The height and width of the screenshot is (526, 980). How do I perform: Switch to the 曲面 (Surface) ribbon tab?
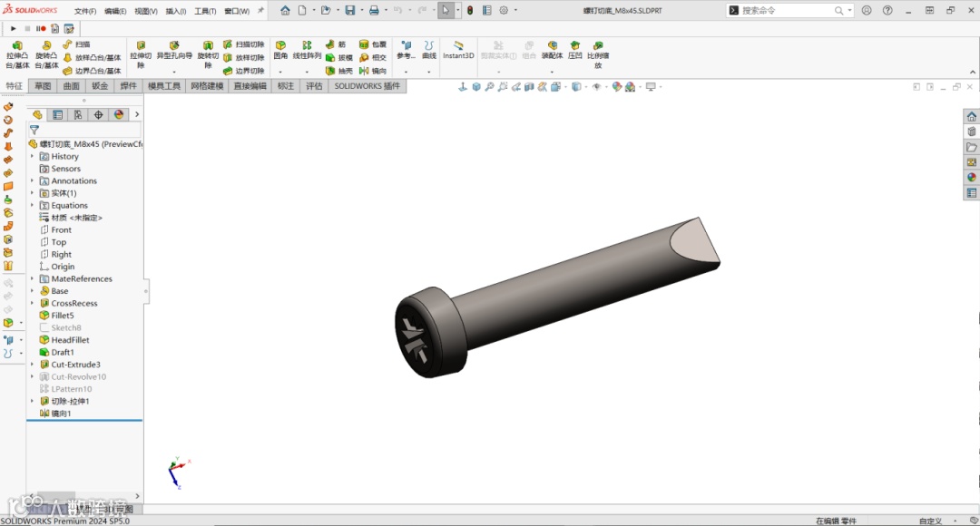(x=72, y=86)
